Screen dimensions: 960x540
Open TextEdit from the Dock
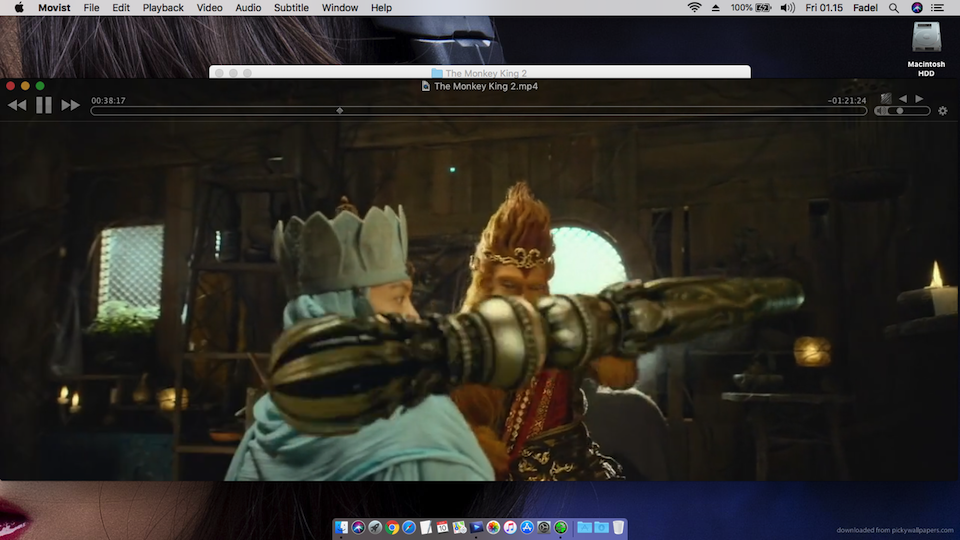426,527
